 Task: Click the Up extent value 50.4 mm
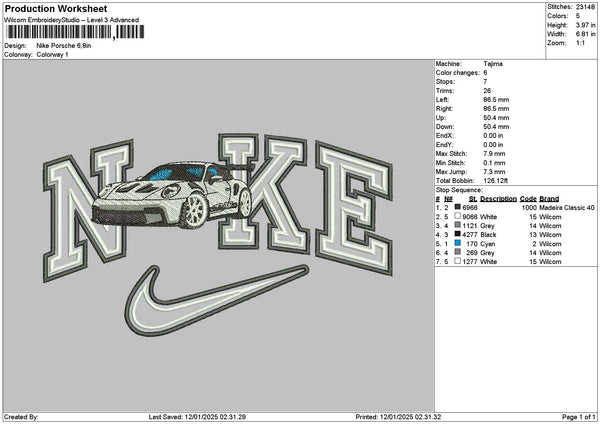tap(496, 118)
